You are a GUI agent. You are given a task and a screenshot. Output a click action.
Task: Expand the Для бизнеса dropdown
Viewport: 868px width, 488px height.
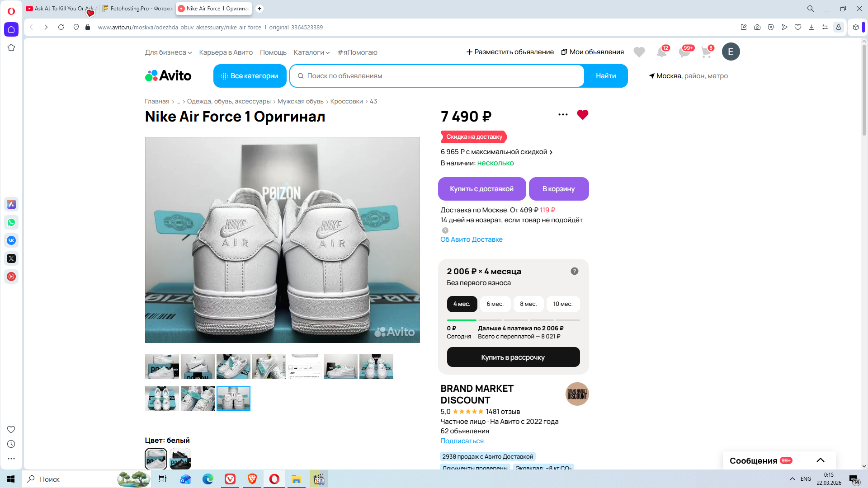[x=168, y=52]
